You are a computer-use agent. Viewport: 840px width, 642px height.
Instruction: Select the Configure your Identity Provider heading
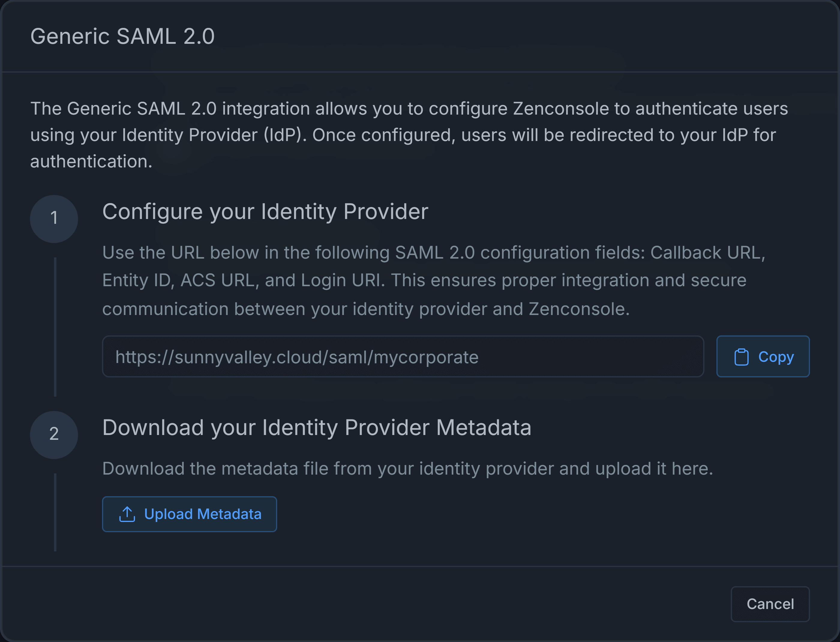(265, 211)
